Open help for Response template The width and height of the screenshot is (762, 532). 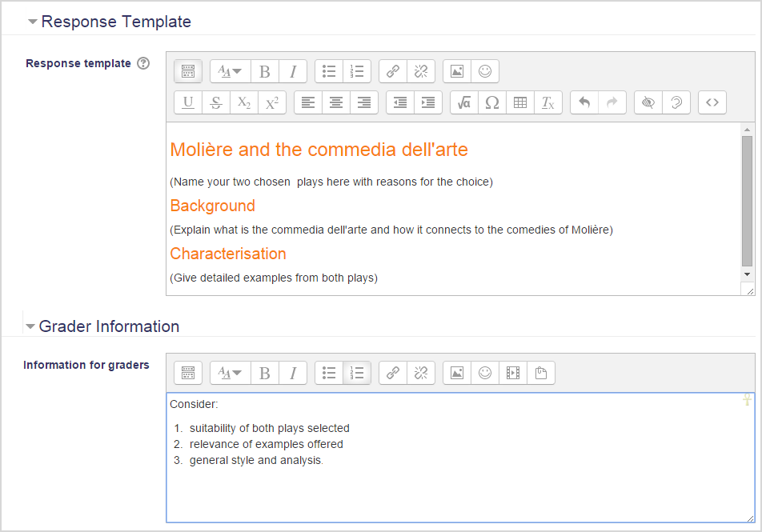tap(143, 63)
